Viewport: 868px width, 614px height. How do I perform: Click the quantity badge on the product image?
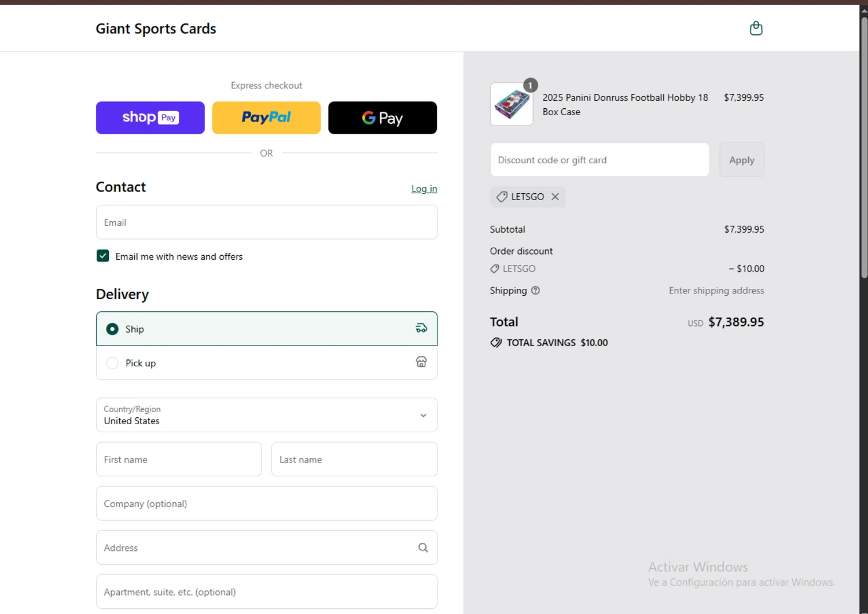530,85
